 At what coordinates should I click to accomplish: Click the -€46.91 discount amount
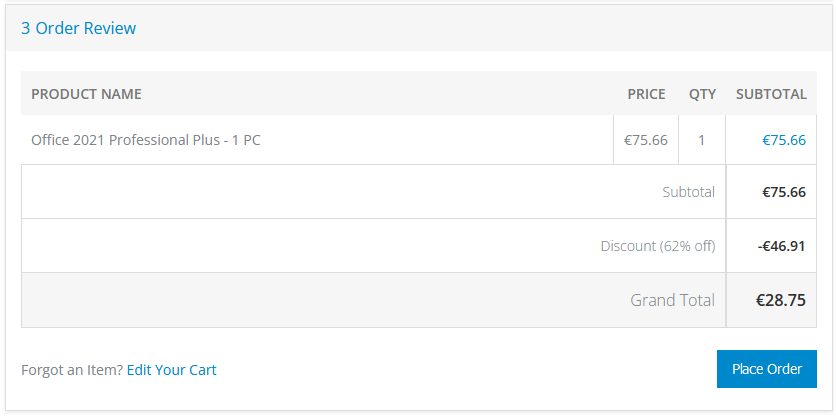781,246
